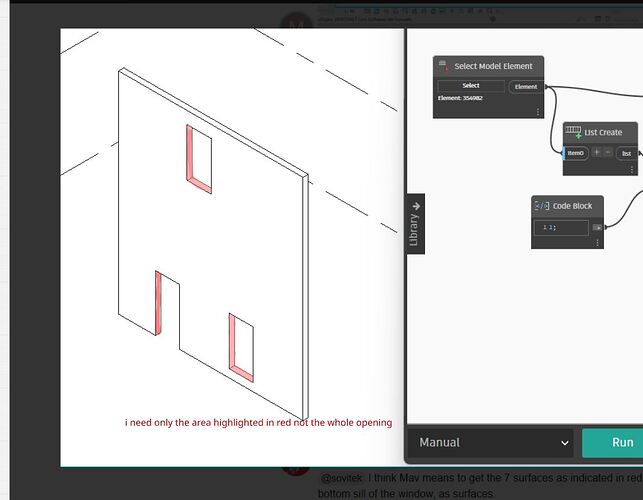This screenshot has width=643, height=500.
Task: Click the List Create node title
Action: point(603,132)
